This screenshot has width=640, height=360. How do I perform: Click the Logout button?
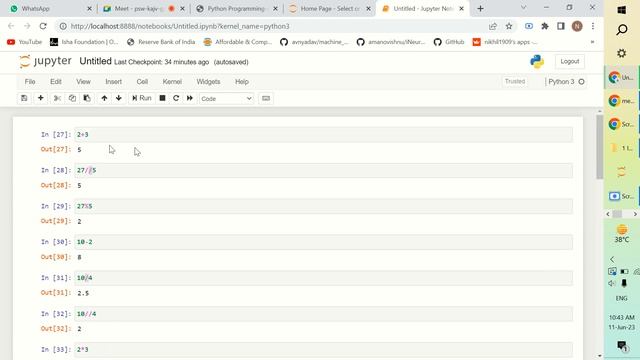[569, 61]
